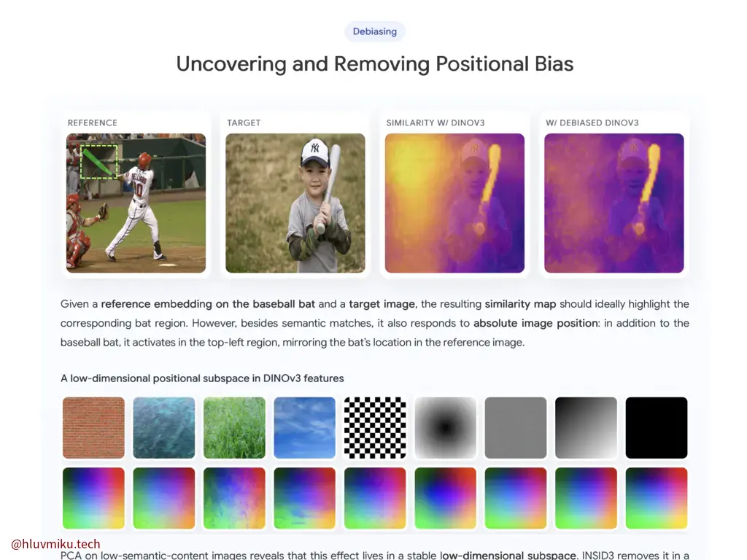Click the SIMILARITY W/ DINOV3 label
Screen dimensions: 747x560
point(436,122)
